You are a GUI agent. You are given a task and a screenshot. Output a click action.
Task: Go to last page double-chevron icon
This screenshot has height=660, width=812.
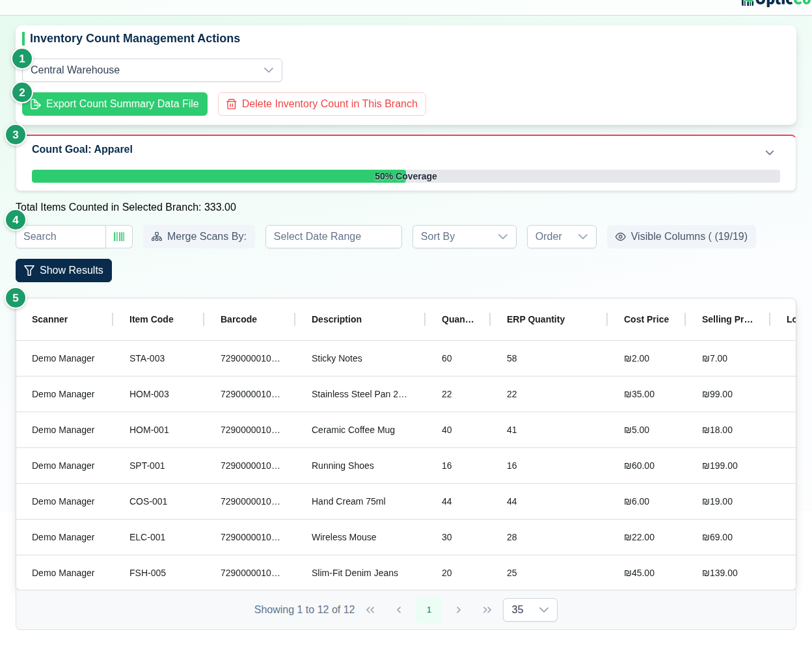click(x=487, y=610)
